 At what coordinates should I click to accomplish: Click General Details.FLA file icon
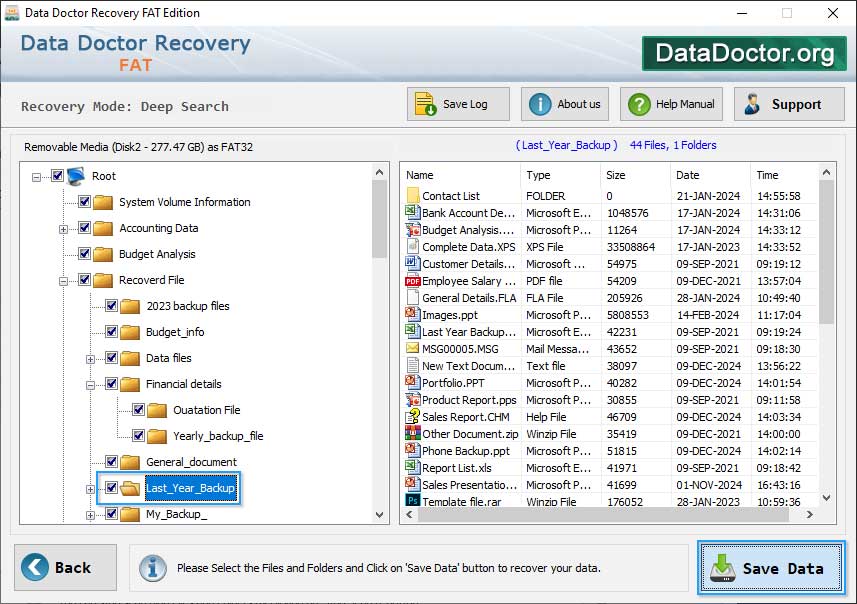413,297
